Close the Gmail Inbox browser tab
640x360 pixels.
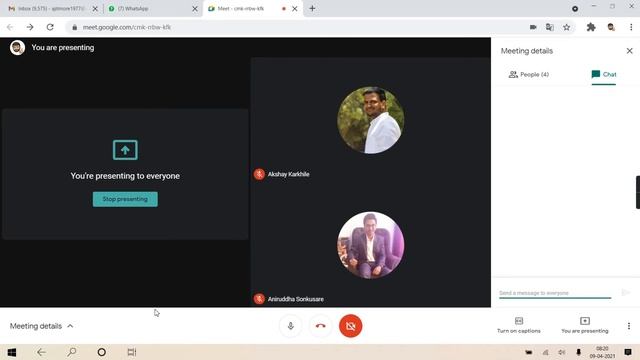(95, 8)
